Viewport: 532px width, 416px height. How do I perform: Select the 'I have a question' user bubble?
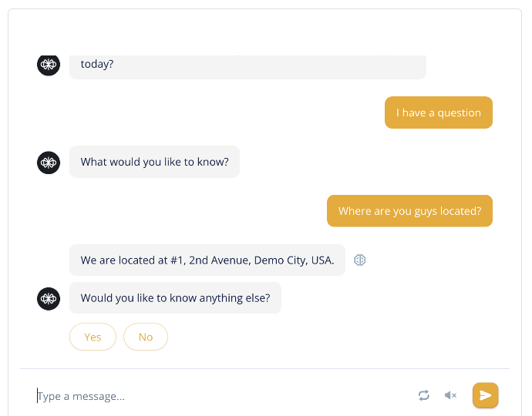coord(439,112)
